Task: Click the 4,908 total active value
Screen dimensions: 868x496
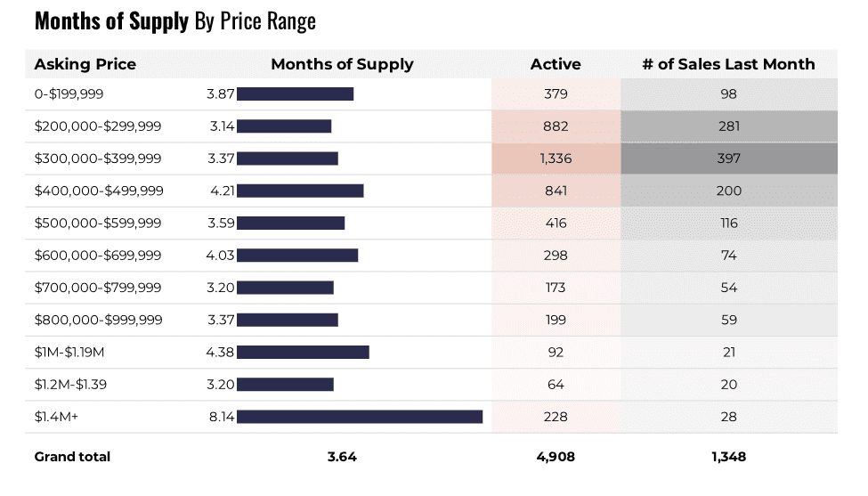Action: [x=556, y=457]
